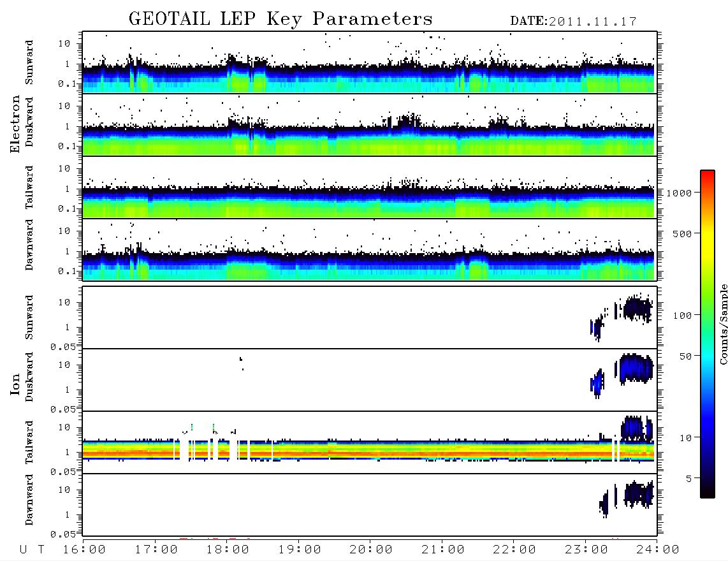Screen dimensions: 728x561
Task: Select the Electron Dawnward panel label
Action: (x=29, y=245)
